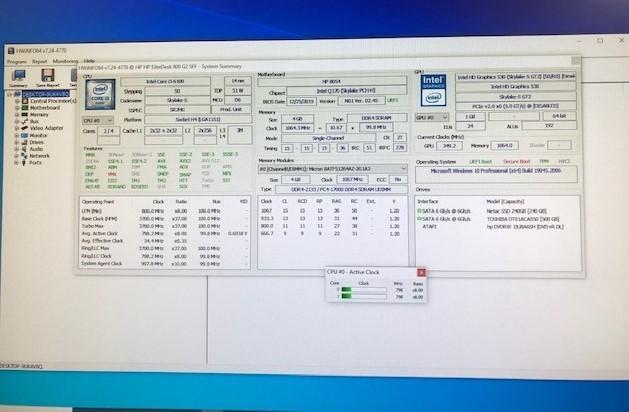Select Audio in the device tree
The height and width of the screenshot is (412, 629).
(x=36, y=149)
